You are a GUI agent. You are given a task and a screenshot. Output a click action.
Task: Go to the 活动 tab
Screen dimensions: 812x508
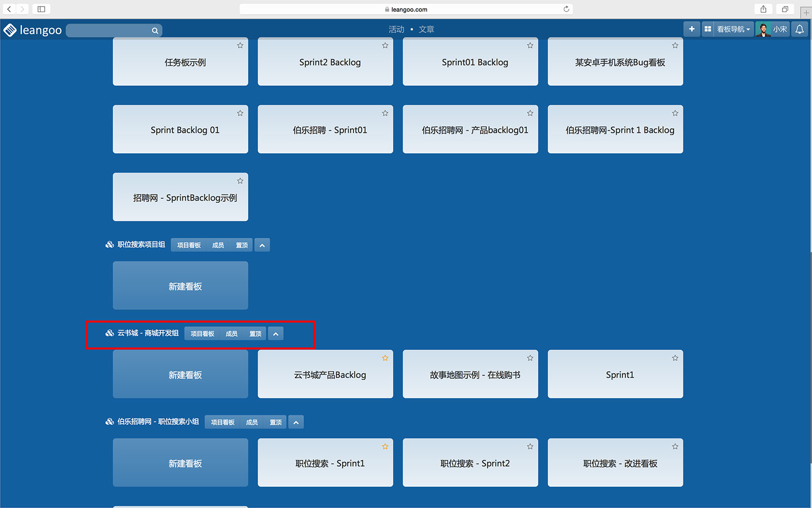click(x=396, y=29)
